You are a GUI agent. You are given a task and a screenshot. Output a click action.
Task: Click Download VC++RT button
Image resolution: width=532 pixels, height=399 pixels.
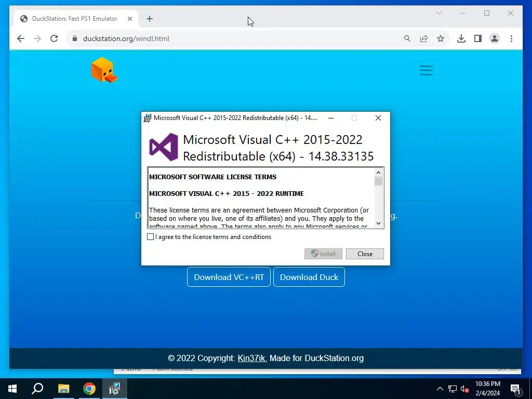tap(229, 277)
